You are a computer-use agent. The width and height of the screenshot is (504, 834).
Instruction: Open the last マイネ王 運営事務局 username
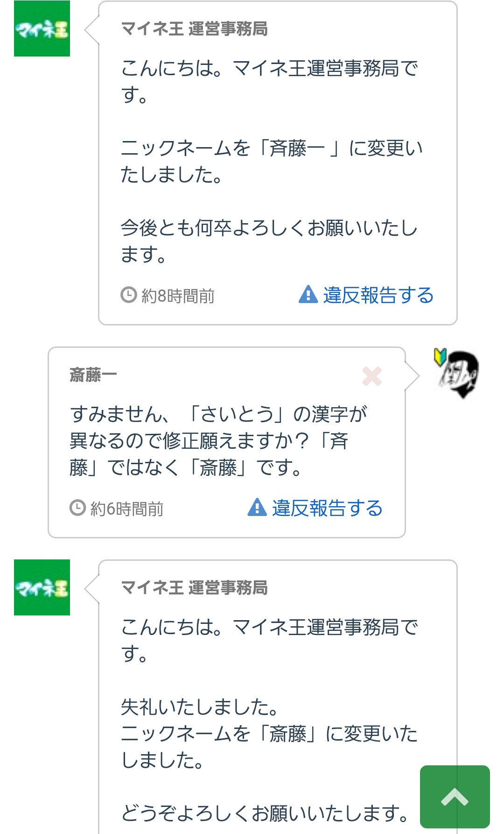tap(194, 588)
